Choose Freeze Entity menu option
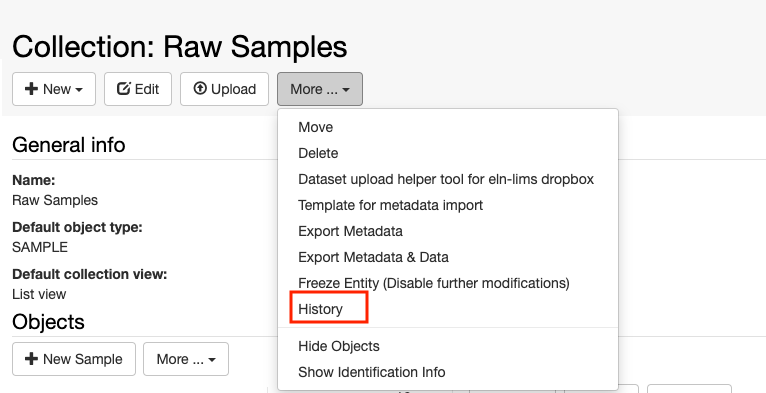The height and width of the screenshot is (393, 766). click(x=434, y=283)
